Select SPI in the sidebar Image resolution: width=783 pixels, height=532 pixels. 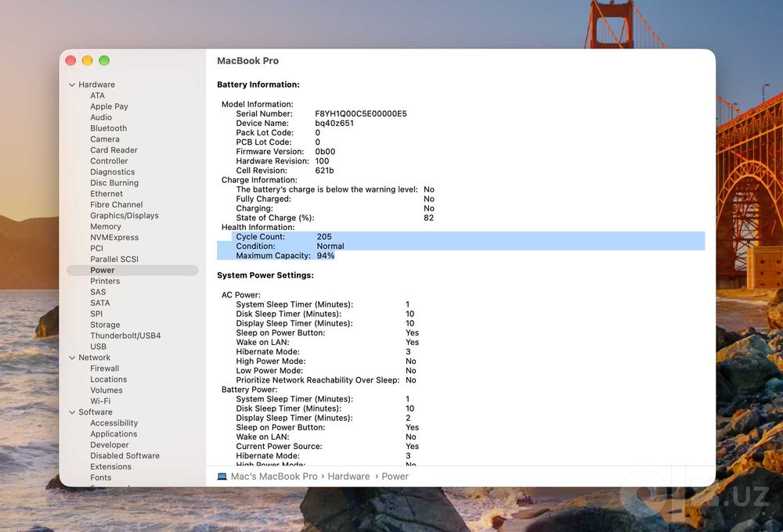[x=96, y=314]
